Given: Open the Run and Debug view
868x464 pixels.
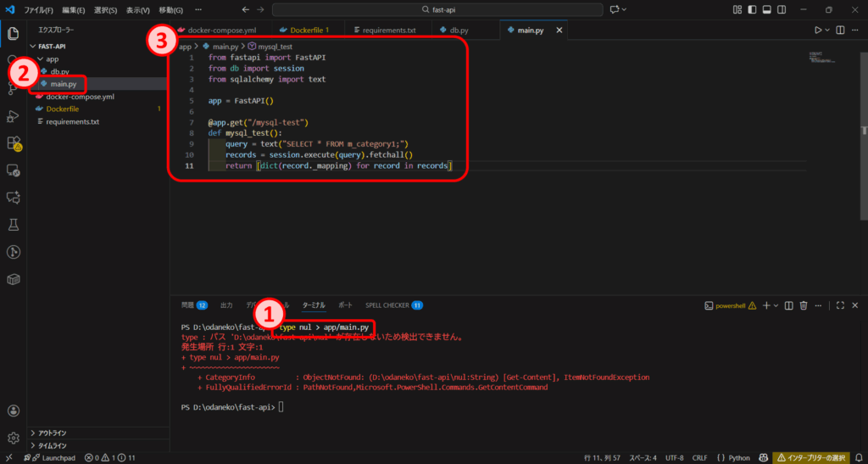Looking at the screenshot, I should 14,115.
